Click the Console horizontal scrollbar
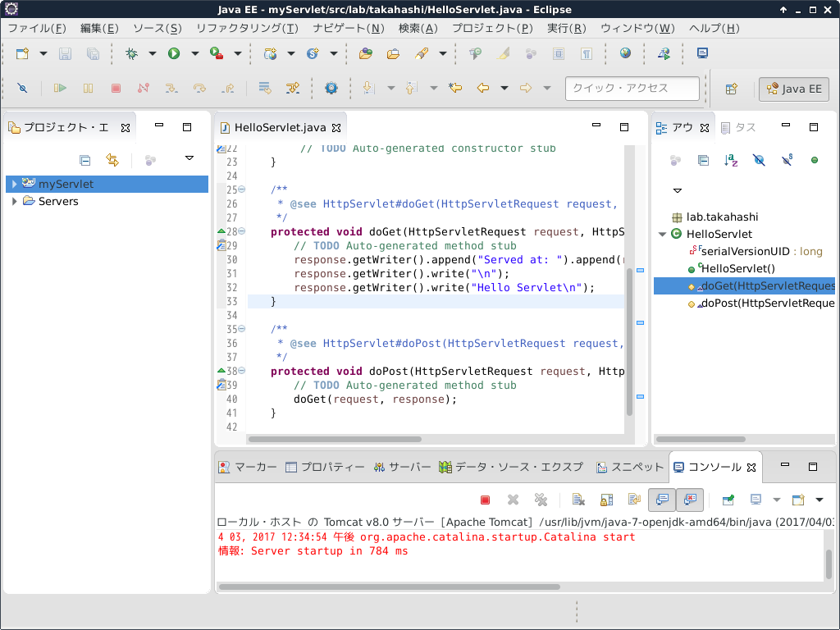The image size is (840, 630). coord(390,587)
